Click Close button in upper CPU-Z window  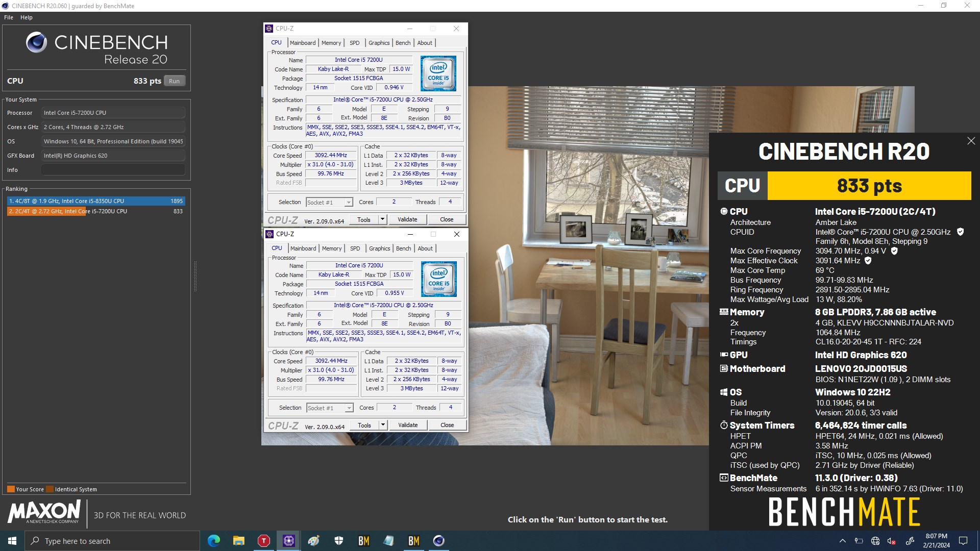(447, 219)
